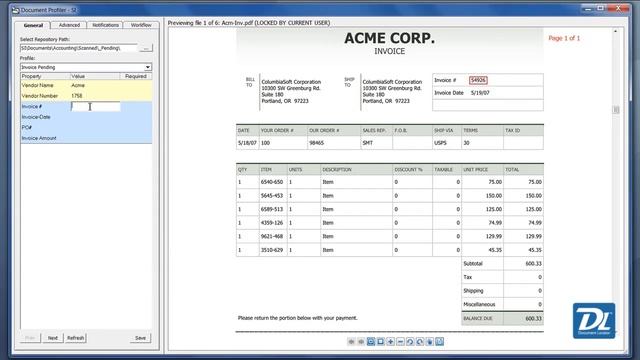Click the preview vertical scrollbar thumb
This screenshot has height=360, width=640.
616,109
